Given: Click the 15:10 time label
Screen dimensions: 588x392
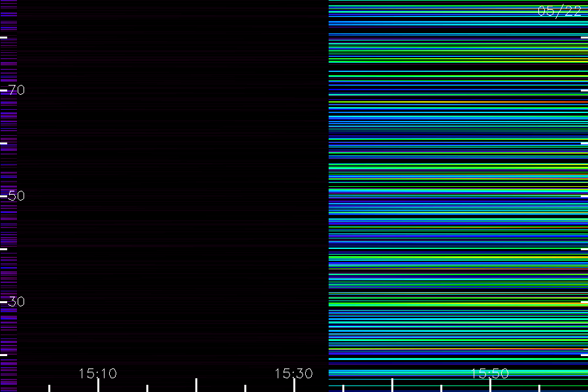Looking at the screenshot, I should tap(98, 374).
